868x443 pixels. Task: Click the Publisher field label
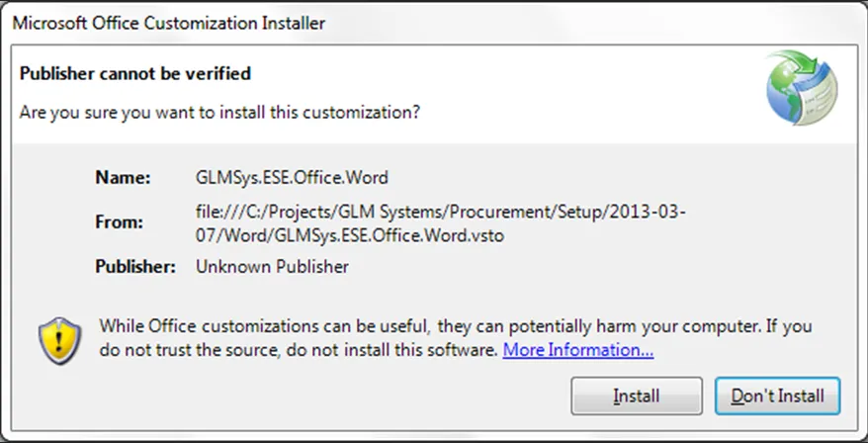(135, 267)
